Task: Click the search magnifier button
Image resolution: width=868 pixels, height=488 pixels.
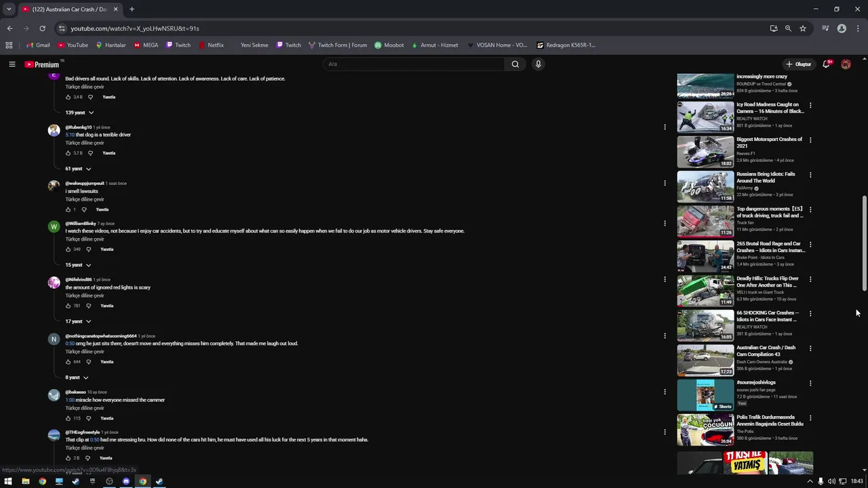Action: (515, 64)
